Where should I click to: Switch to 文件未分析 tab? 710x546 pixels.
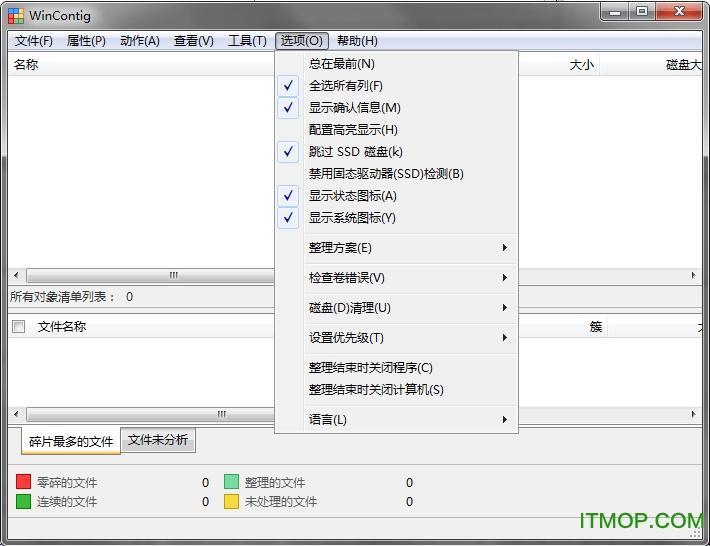click(x=158, y=440)
